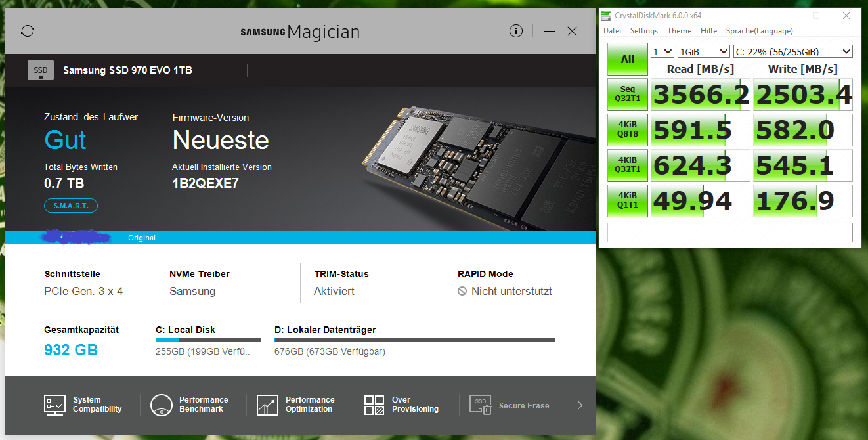
Task: Click the empty comment field in CrystalDiskMark
Action: 729,232
